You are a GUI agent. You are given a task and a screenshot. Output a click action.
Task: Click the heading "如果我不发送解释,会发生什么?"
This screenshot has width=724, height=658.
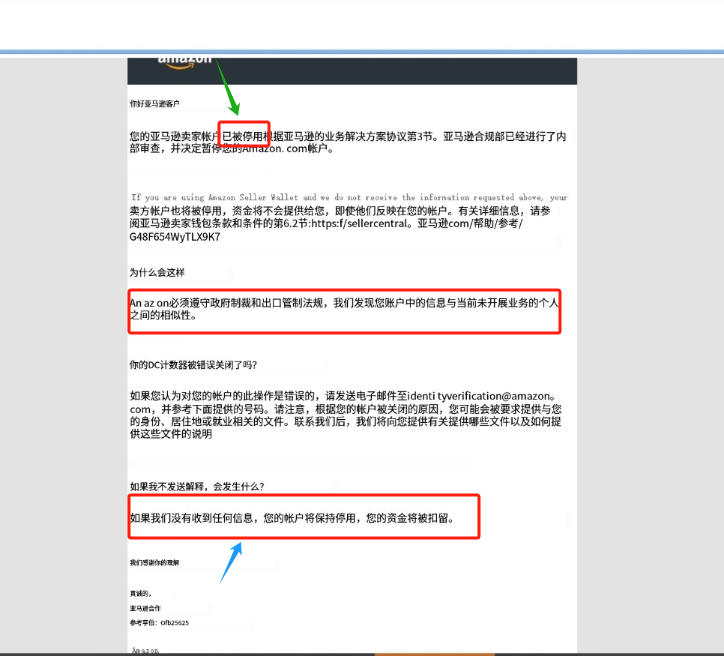[197, 486]
